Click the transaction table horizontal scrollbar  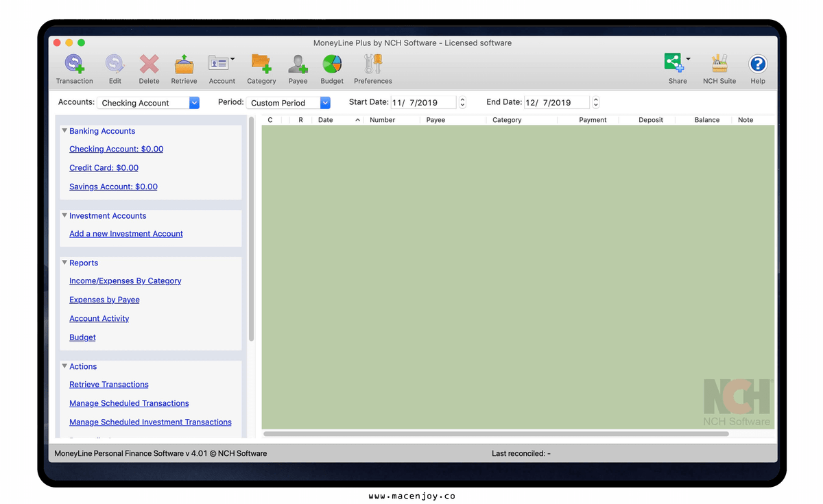[x=496, y=434]
